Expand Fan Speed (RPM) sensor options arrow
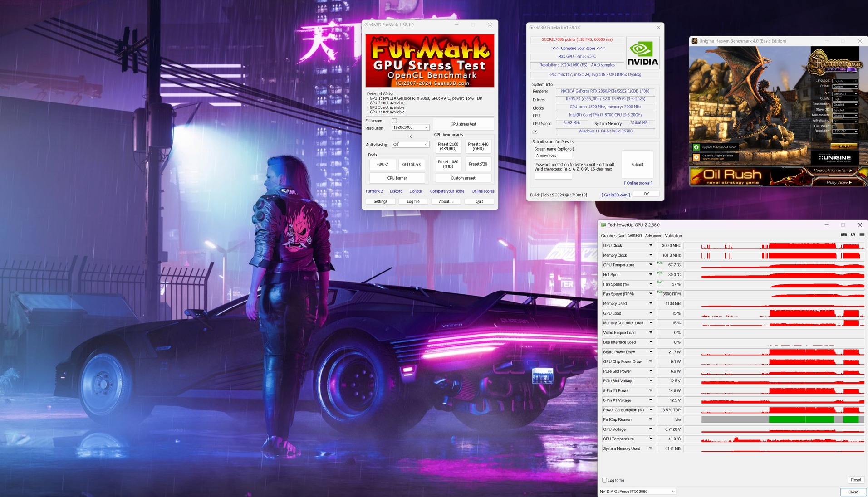This screenshot has width=868, height=497. 651,294
